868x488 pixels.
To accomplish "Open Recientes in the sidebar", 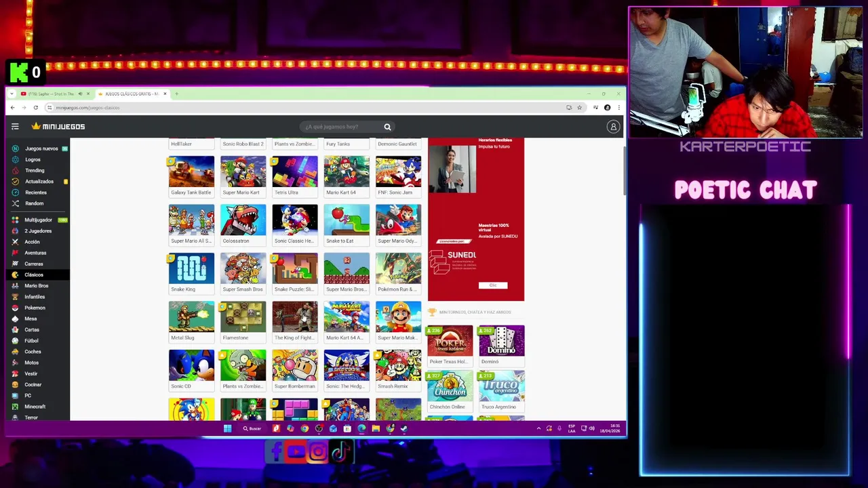I will (37, 192).
